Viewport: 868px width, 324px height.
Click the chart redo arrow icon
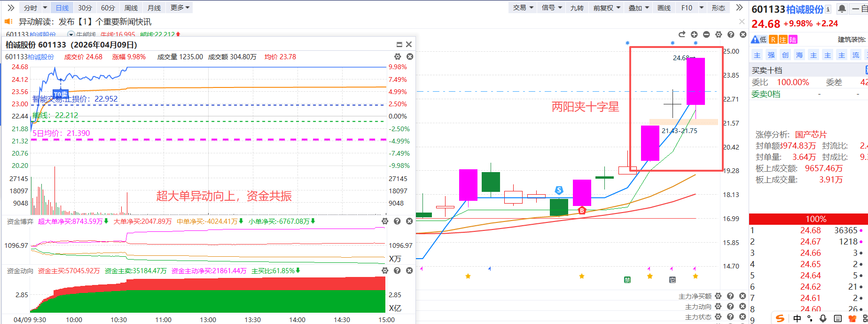pos(682,34)
